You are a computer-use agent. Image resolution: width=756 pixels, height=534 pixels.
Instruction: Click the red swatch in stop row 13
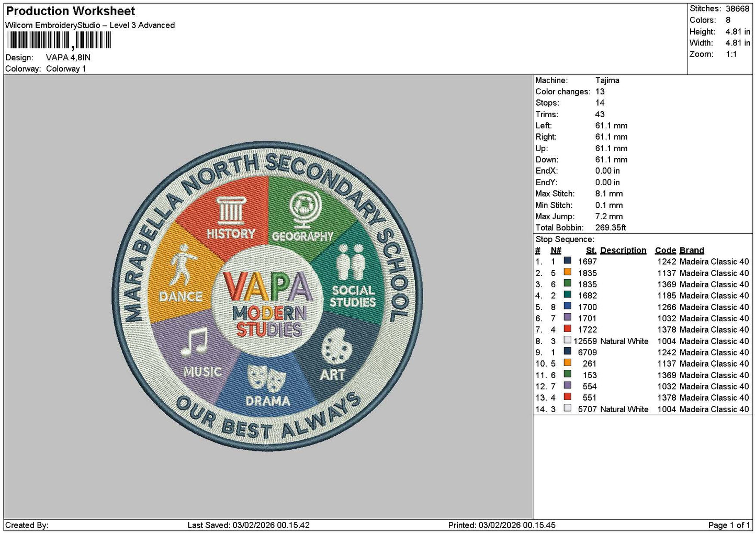point(567,396)
